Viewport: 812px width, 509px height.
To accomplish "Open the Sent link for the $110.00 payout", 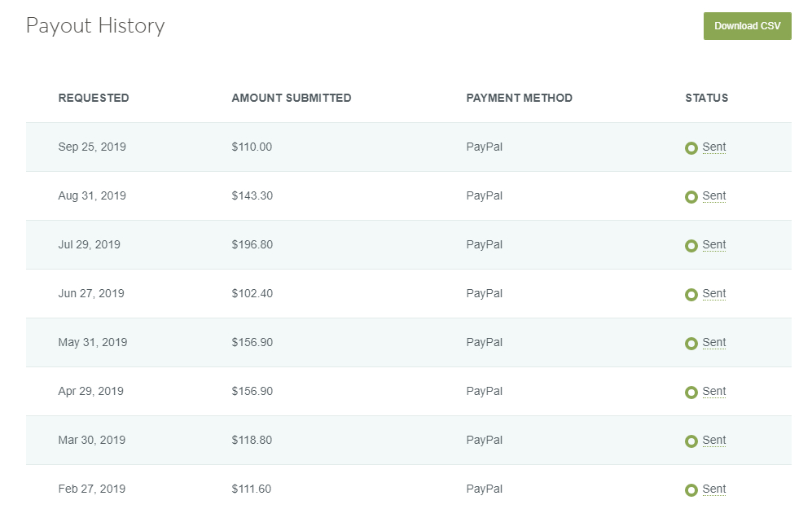I will (714, 147).
